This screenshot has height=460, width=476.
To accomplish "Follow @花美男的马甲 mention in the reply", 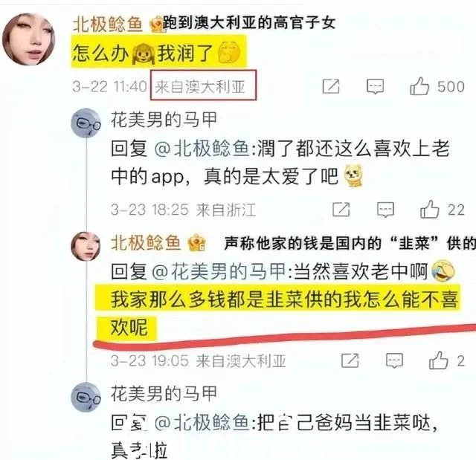I will coord(219,271).
